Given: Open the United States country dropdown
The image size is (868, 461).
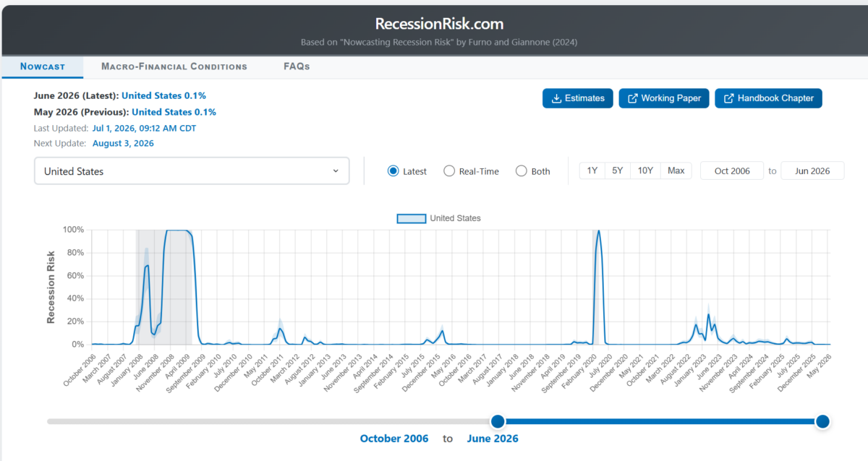Looking at the screenshot, I should (x=192, y=171).
